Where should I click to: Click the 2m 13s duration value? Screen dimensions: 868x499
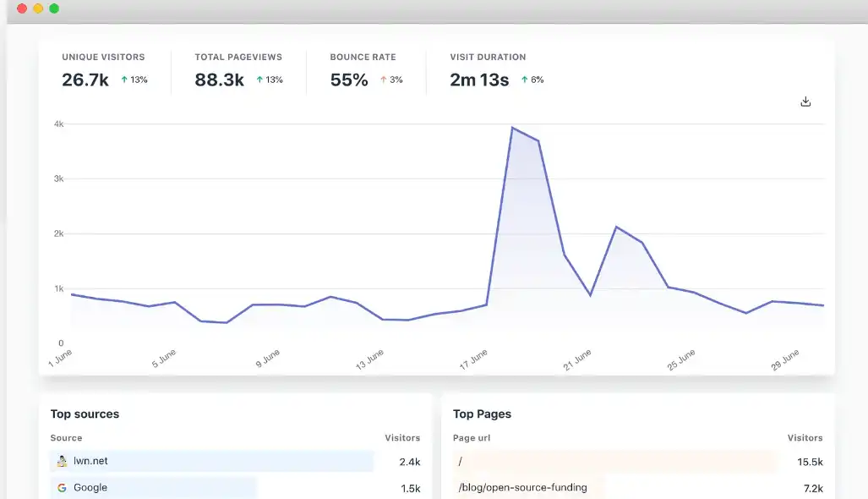click(479, 80)
